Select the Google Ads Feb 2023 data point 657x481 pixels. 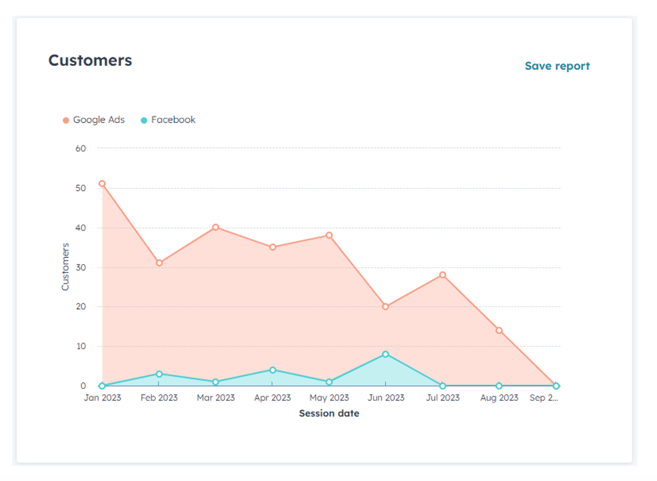pyautogui.click(x=159, y=263)
